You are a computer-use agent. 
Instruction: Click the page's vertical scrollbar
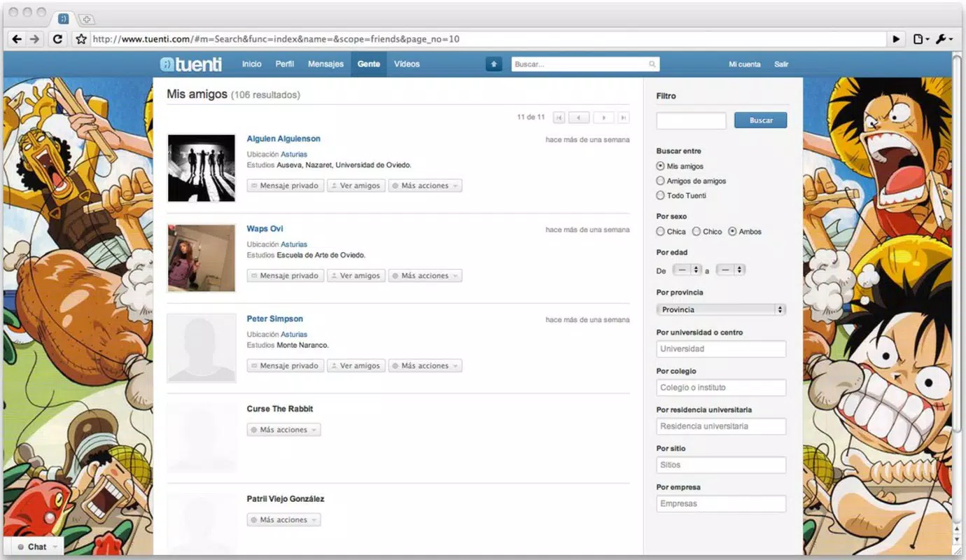[957, 243]
